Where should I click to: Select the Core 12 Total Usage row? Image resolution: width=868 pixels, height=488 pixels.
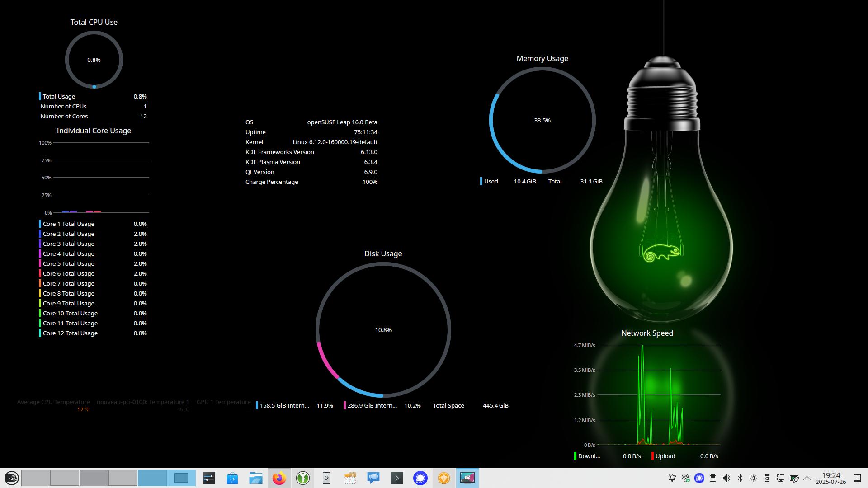pos(93,333)
